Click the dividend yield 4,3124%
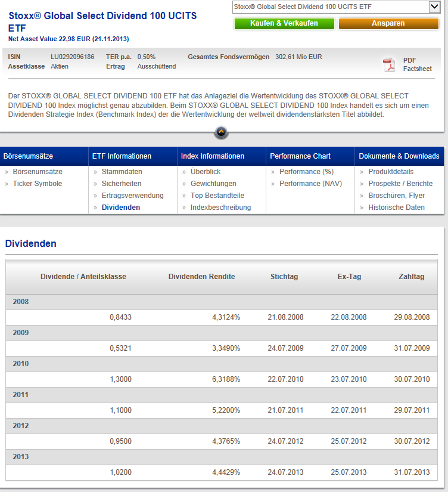The height and width of the screenshot is (492, 448). (x=226, y=317)
